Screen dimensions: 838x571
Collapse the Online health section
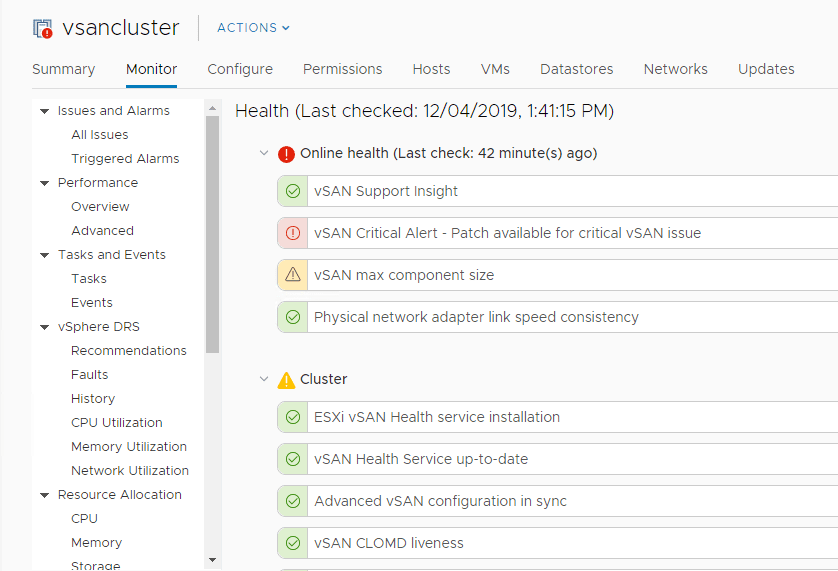point(264,154)
